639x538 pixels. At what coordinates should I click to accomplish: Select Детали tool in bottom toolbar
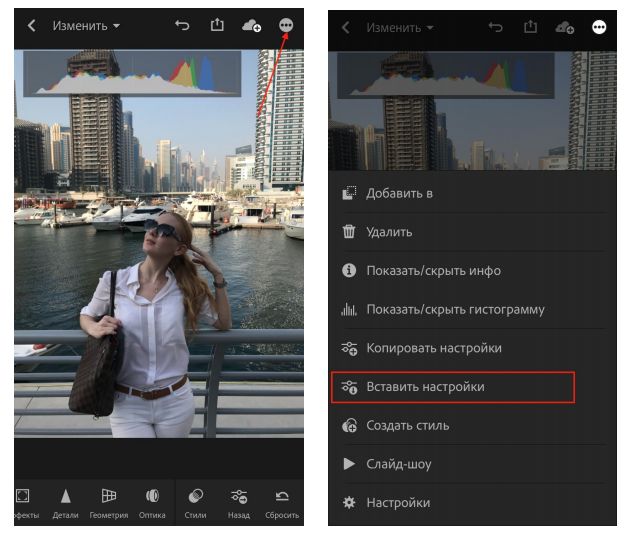click(66, 504)
